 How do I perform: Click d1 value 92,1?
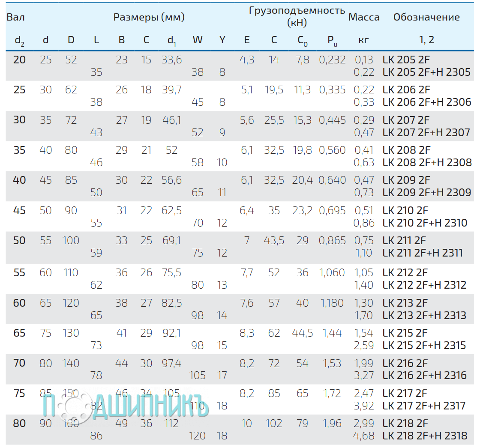click(x=171, y=333)
